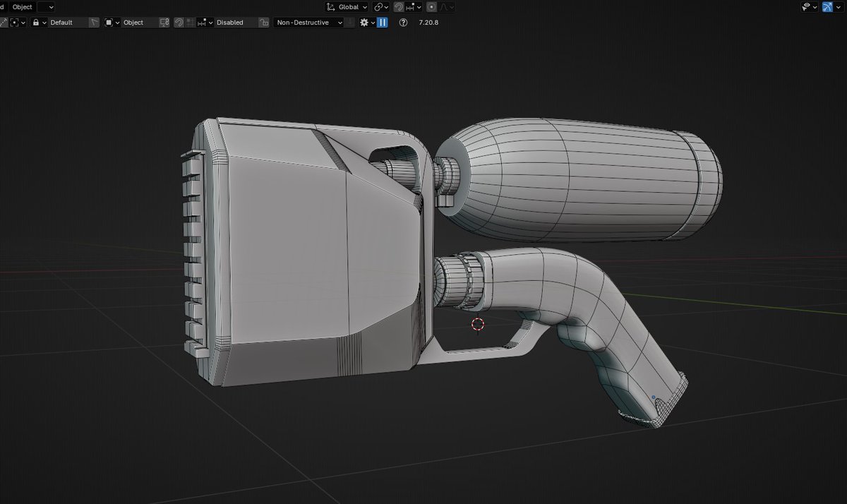The height and width of the screenshot is (504, 847).
Task: Toggle the blue pause button
Action: tap(383, 23)
